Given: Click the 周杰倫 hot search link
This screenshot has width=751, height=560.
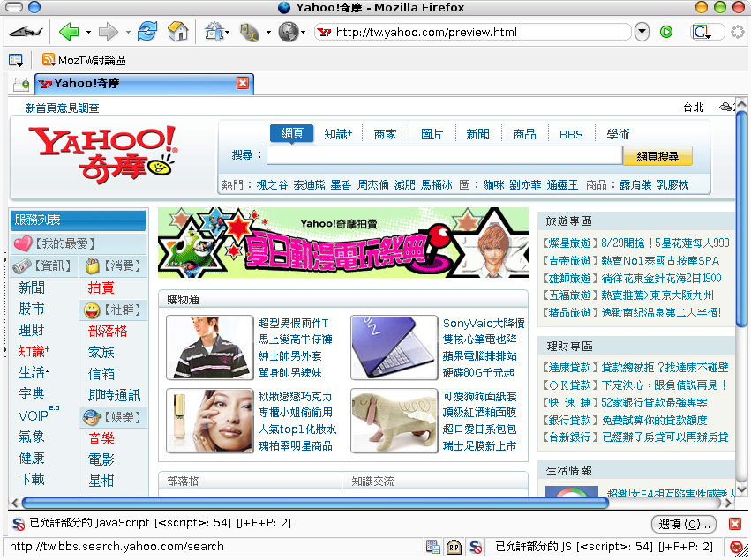Looking at the screenshot, I should tap(372, 184).
